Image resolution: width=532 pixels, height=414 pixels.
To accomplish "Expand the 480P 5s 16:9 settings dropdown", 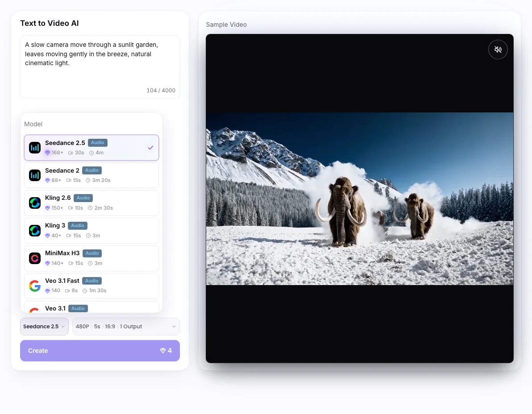I will 126,327.
